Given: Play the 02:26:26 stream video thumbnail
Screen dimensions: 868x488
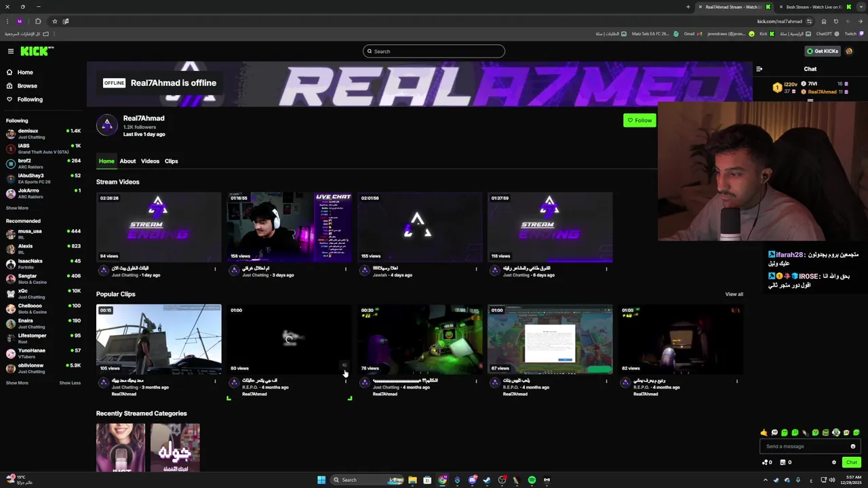Looking at the screenshot, I should click(159, 227).
